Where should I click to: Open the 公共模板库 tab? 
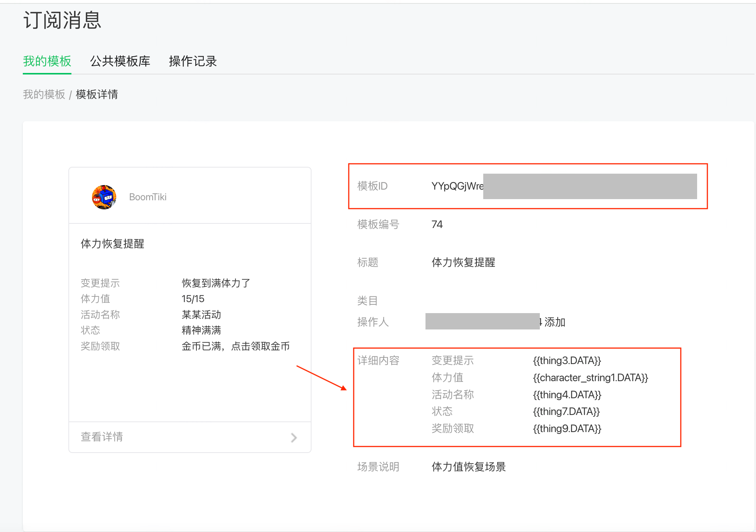tap(120, 61)
